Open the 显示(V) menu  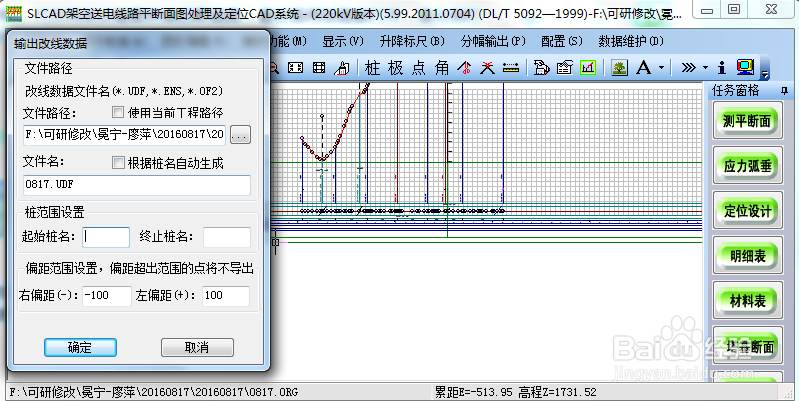(343, 41)
